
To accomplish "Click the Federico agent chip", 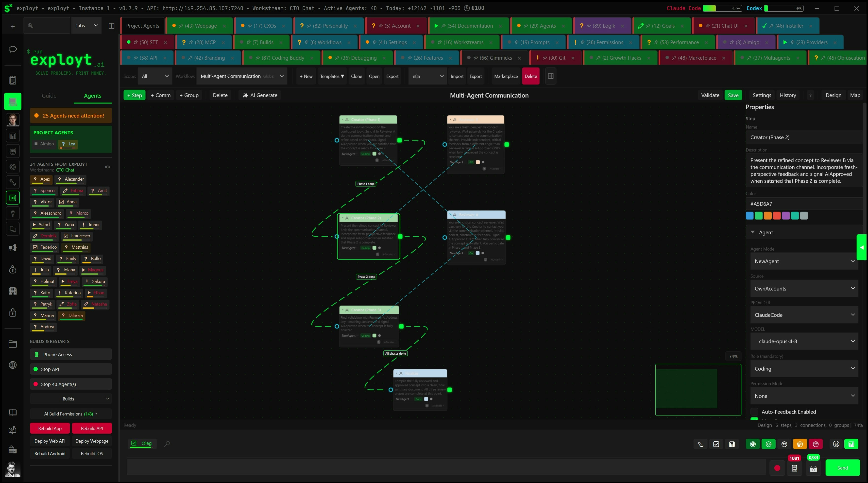I will point(45,247).
